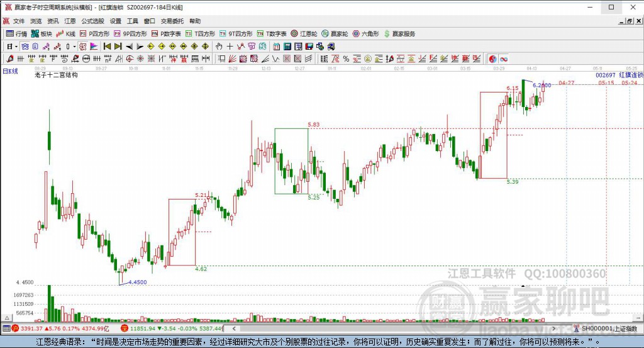Open the T四方形 tool

200,34
